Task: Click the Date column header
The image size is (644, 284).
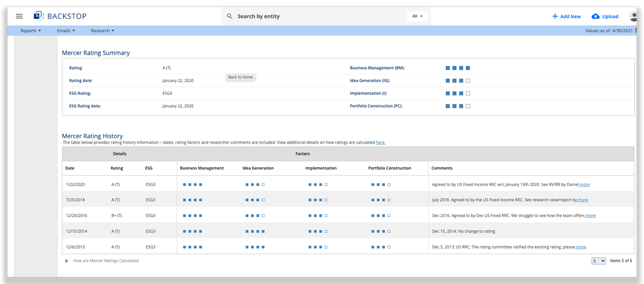Action: coord(70,168)
